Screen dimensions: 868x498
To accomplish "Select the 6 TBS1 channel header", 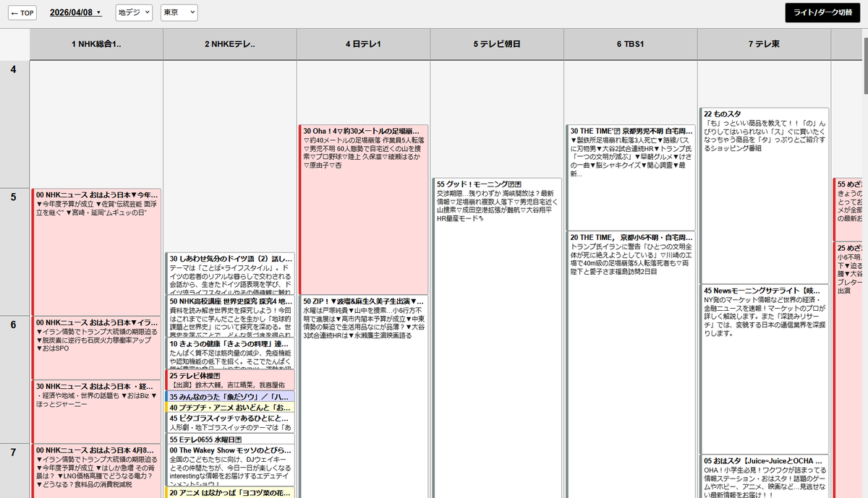I will pos(630,44).
